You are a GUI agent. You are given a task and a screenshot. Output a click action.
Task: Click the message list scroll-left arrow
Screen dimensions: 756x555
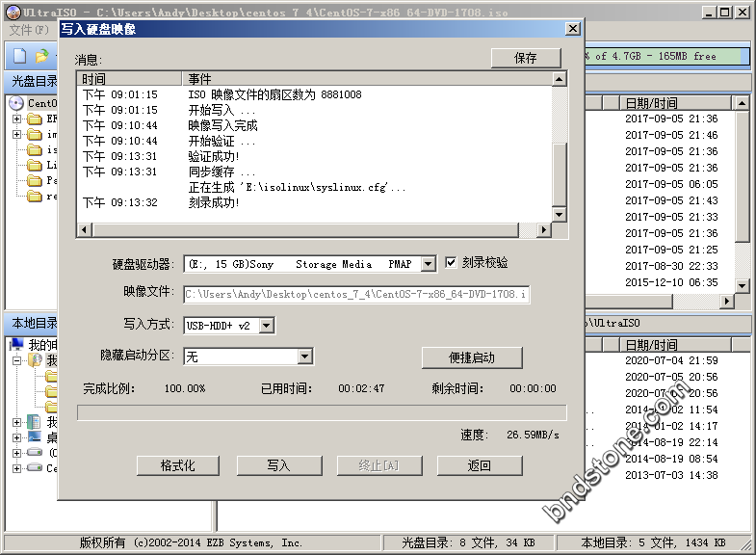(x=85, y=230)
